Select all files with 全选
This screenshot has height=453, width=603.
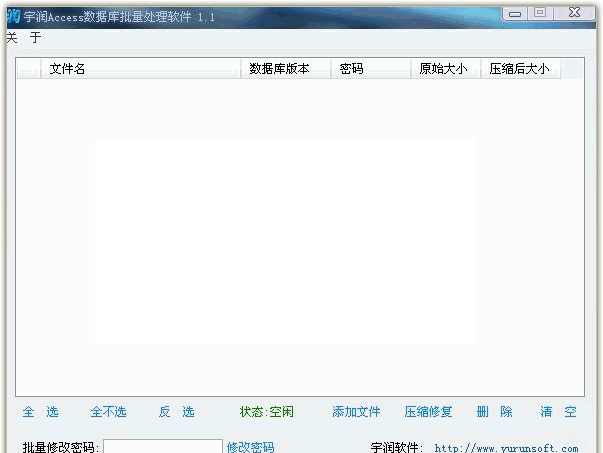[40, 412]
